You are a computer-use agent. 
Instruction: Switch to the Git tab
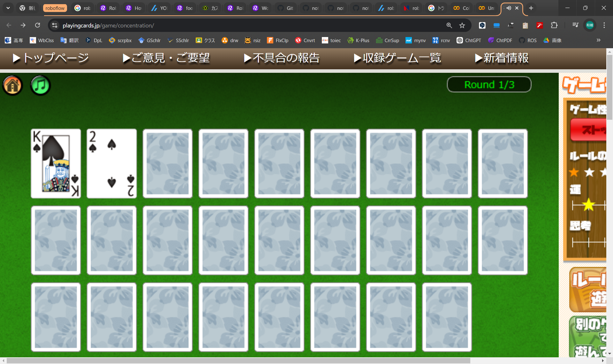pyautogui.click(x=285, y=8)
